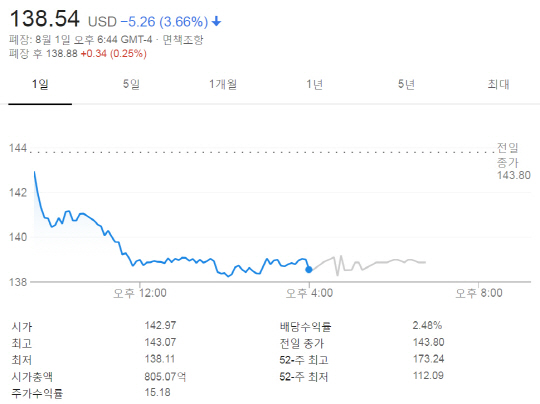This screenshot has width=540, height=404.
Task: Click the 최고 value 143.07
Action: [x=160, y=342]
